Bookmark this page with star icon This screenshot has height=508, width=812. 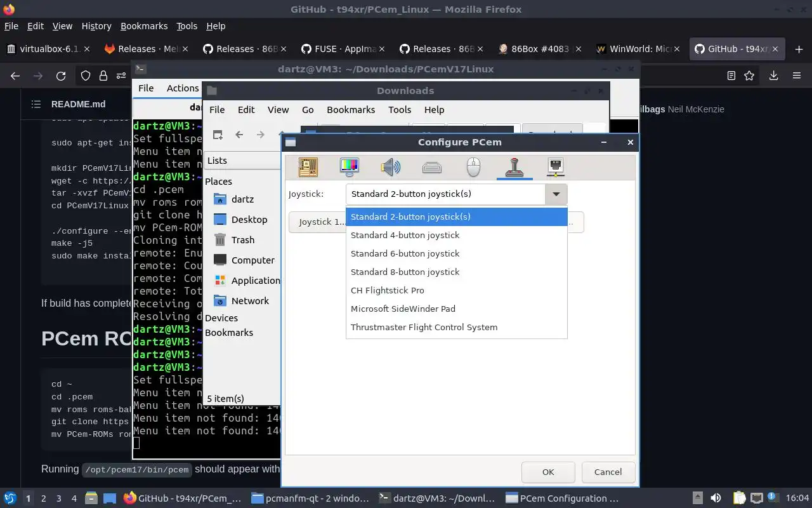tap(749, 76)
